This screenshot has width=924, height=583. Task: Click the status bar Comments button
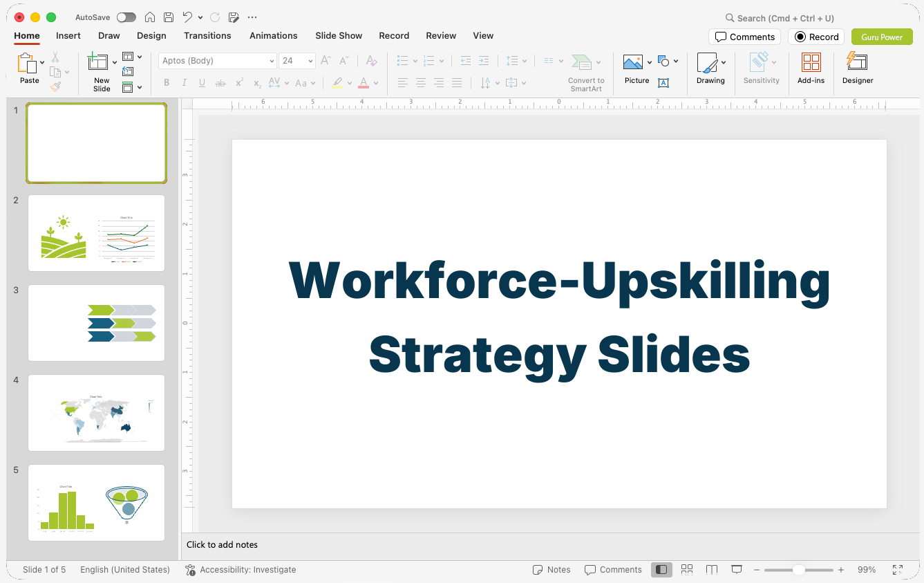[613, 570]
